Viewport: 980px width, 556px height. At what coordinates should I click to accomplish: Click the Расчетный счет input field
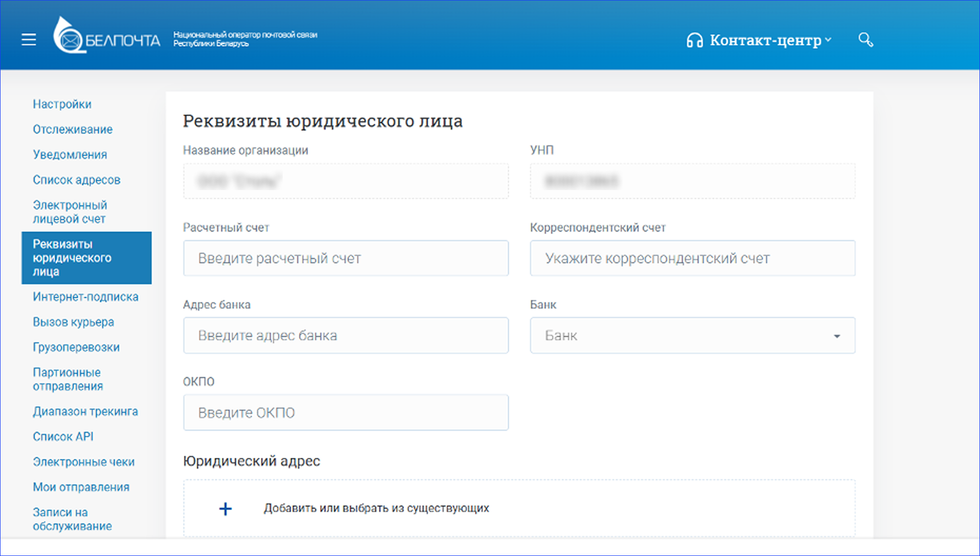[x=346, y=258]
